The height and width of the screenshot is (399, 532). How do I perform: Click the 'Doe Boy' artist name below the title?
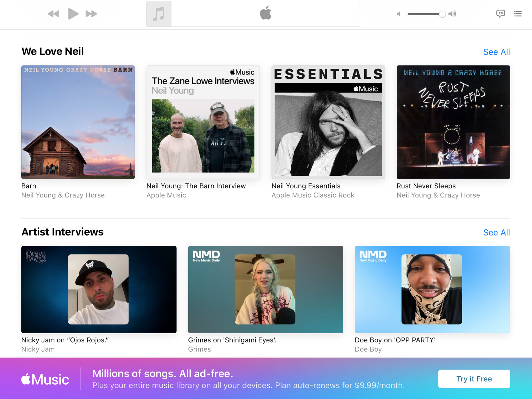(x=368, y=349)
